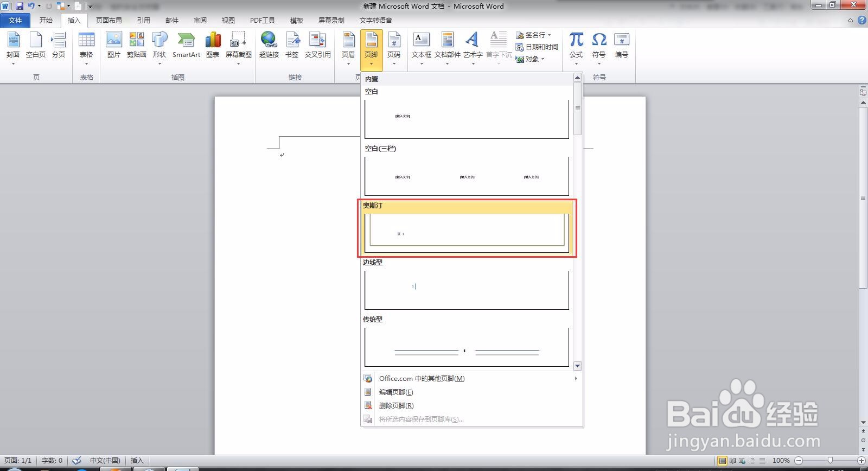Click 中文(中国) language in status bar
Image resolution: width=868 pixels, height=471 pixels.
(105, 461)
